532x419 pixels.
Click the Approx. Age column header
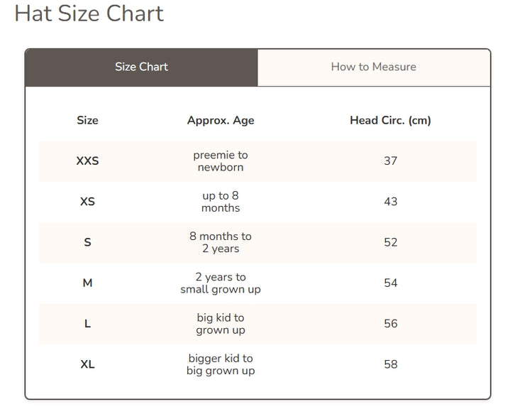coord(221,121)
